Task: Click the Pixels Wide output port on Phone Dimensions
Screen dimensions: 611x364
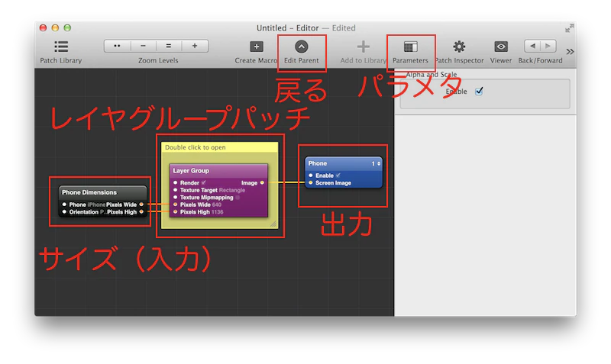Action: click(141, 205)
